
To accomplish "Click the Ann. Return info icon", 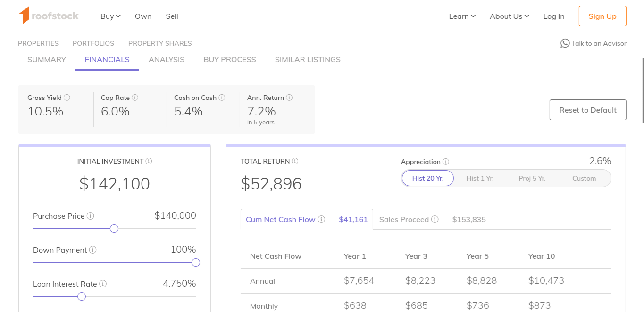I will coord(289,98).
